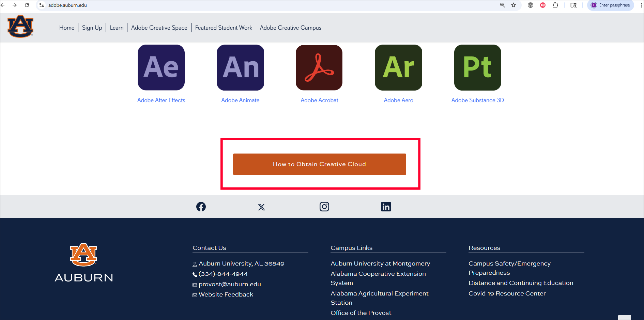Open the Instagram icon in the footer
Screen dimensions: 644x320
[324, 206]
